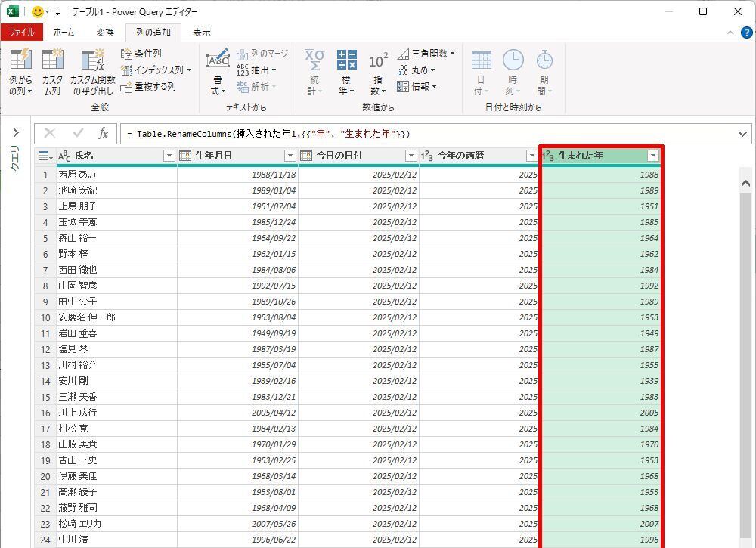
Task: Add a 条件列 (Conditional Column)
Action: (x=141, y=54)
